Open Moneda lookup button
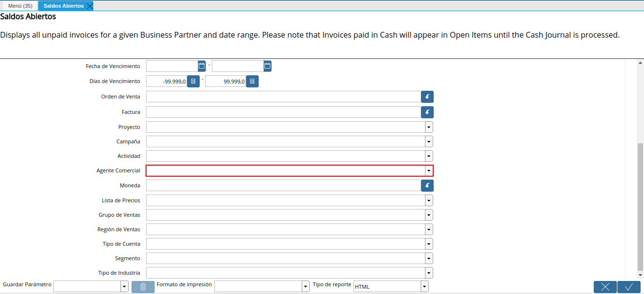Image resolution: width=644 pixels, height=294 pixels. click(x=427, y=185)
